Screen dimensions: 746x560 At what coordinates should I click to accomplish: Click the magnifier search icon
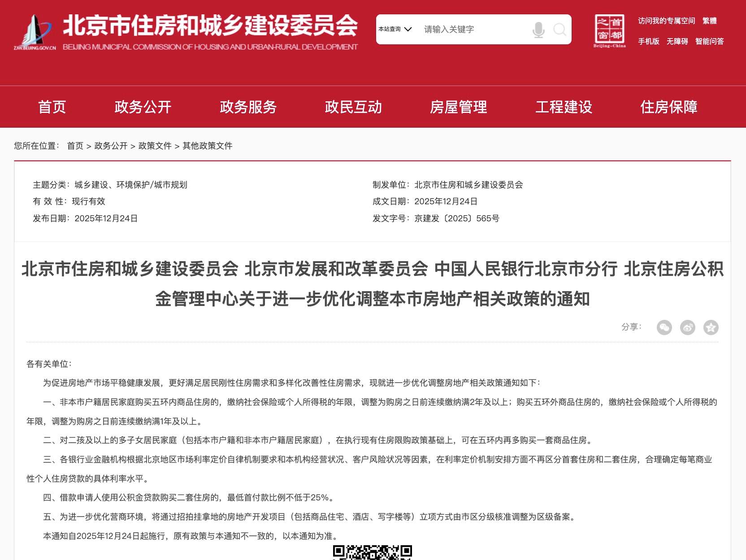pos(559,30)
